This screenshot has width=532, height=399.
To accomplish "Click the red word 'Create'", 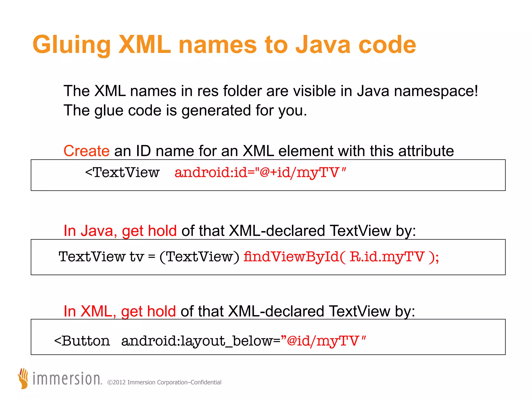I will pos(87,151).
